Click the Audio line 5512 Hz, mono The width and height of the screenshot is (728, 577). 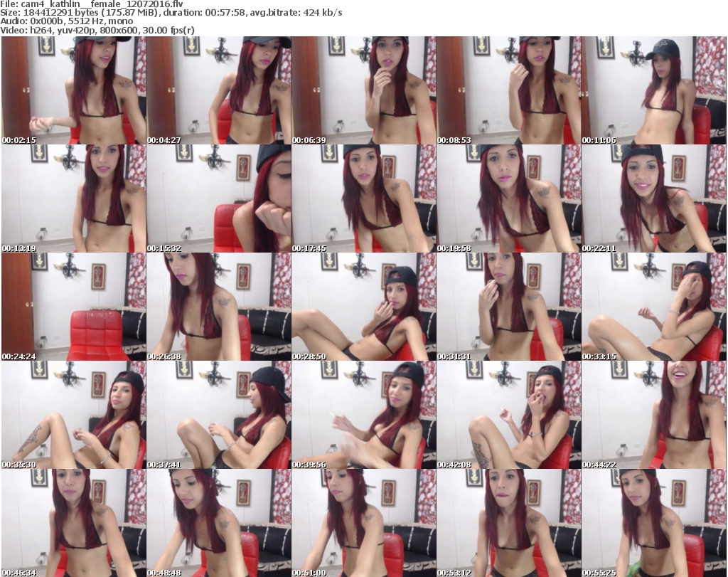tap(96, 21)
